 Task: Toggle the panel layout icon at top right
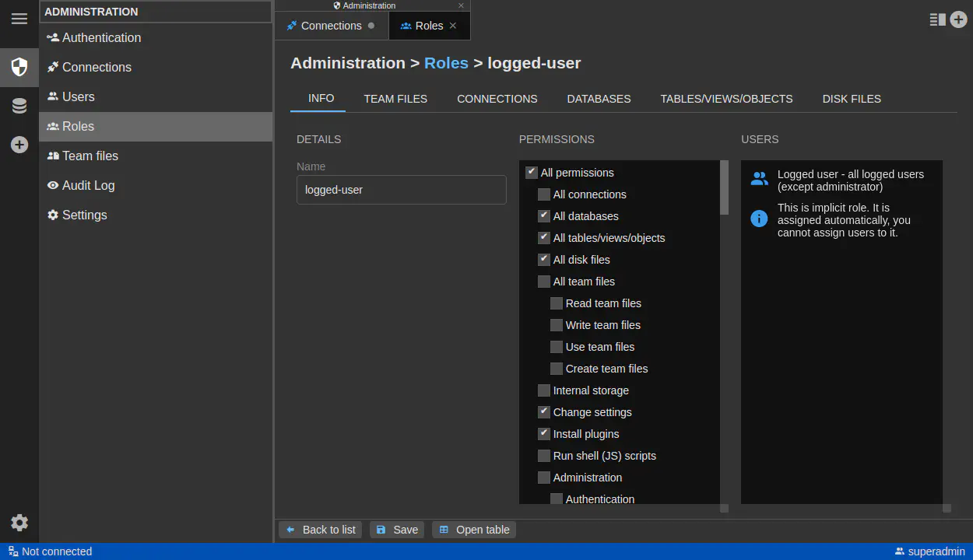[937, 19]
